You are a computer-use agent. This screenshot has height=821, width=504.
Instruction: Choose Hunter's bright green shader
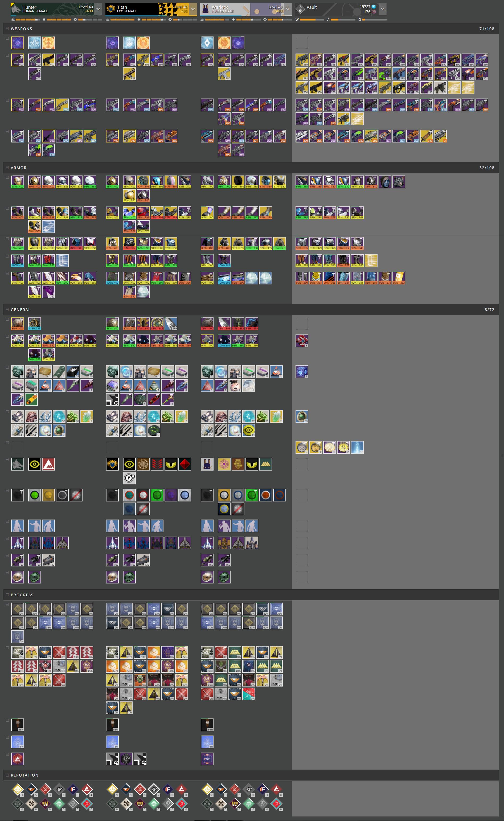(x=35, y=495)
